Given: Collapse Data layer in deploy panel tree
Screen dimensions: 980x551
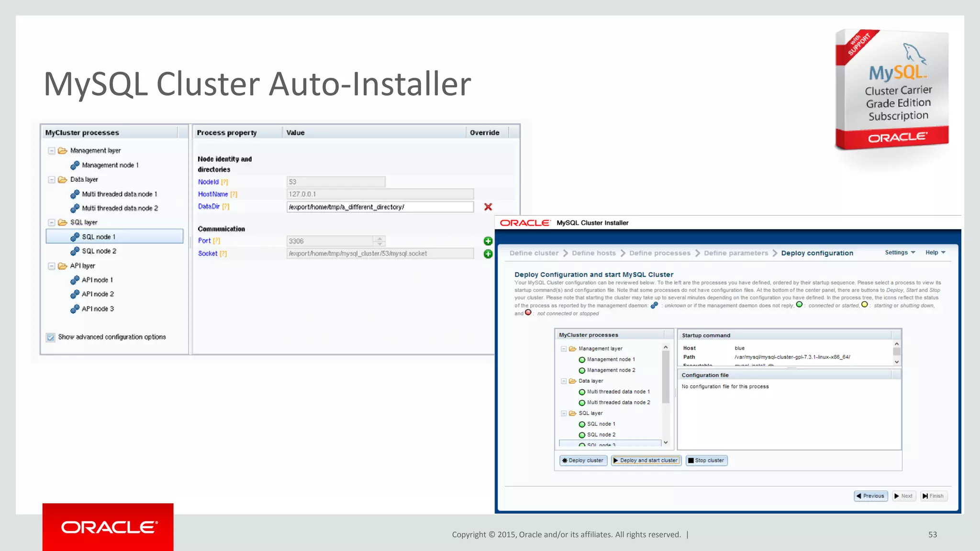Looking at the screenshot, I should [x=564, y=381].
